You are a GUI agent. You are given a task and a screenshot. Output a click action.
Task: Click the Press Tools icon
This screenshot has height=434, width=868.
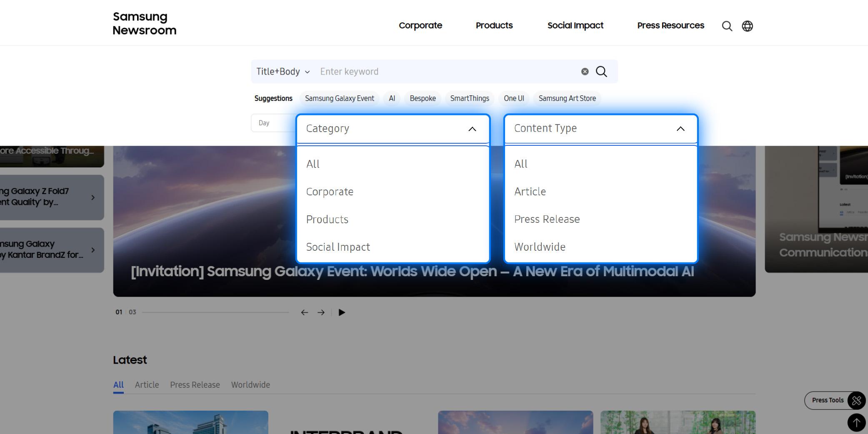pyautogui.click(x=856, y=400)
